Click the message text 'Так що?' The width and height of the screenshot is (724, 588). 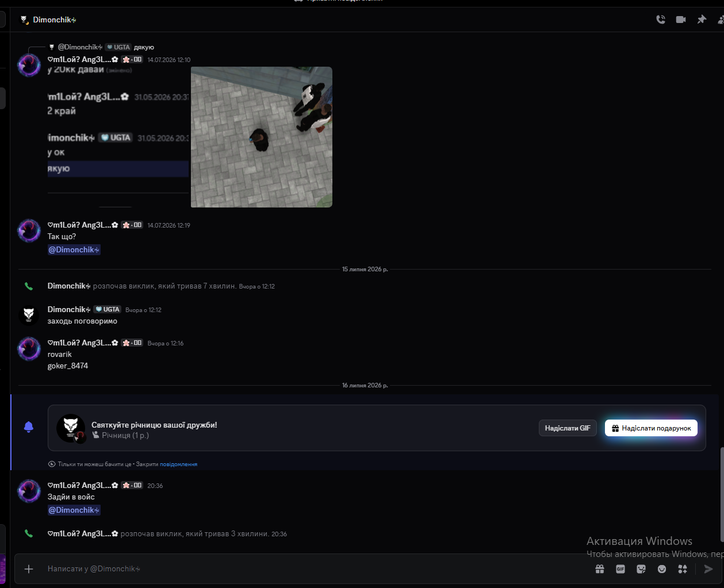(x=62, y=236)
